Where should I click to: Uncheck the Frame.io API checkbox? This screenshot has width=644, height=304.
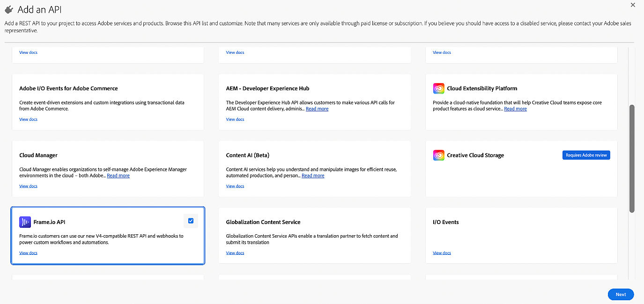tap(191, 221)
